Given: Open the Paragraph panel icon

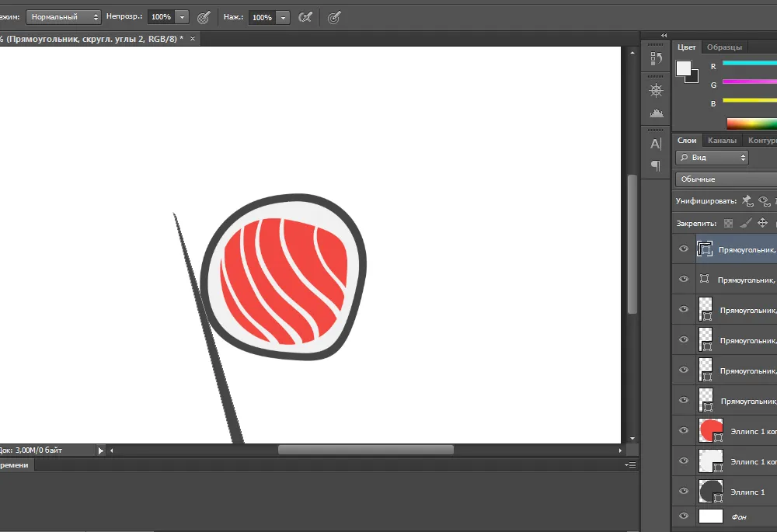Looking at the screenshot, I should point(656,166).
